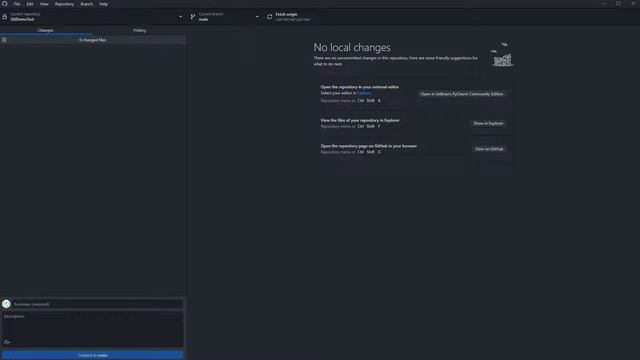Open the View menu
The width and height of the screenshot is (640, 360).
44,4
